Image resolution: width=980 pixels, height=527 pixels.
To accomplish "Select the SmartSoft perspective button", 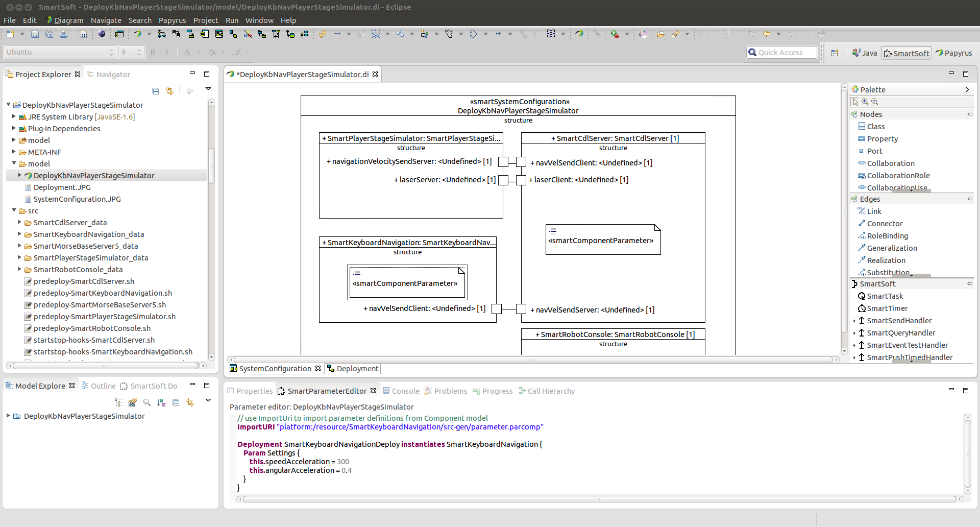I will (x=906, y=53).
